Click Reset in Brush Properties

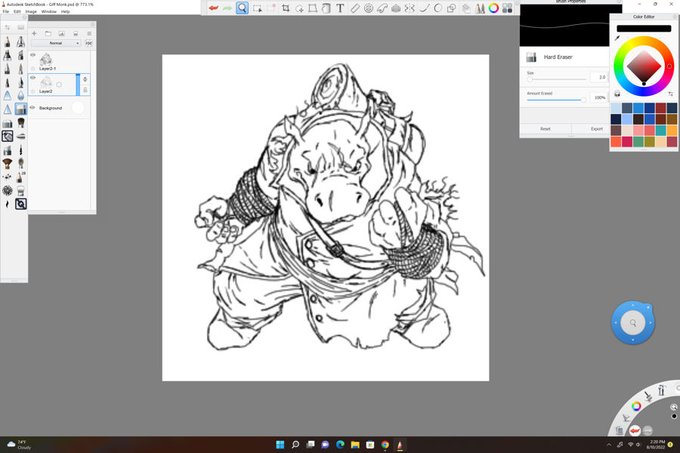point(546,129)
